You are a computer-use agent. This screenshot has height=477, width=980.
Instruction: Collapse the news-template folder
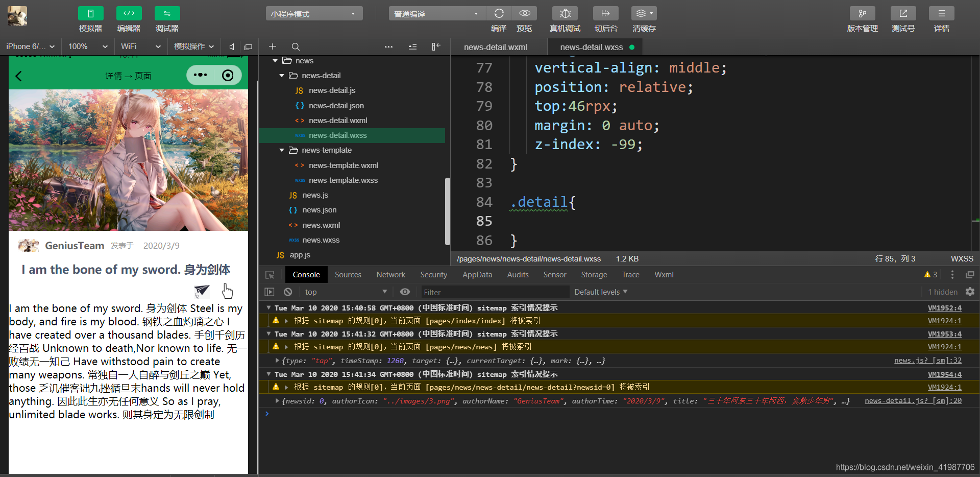click(281, 150)
